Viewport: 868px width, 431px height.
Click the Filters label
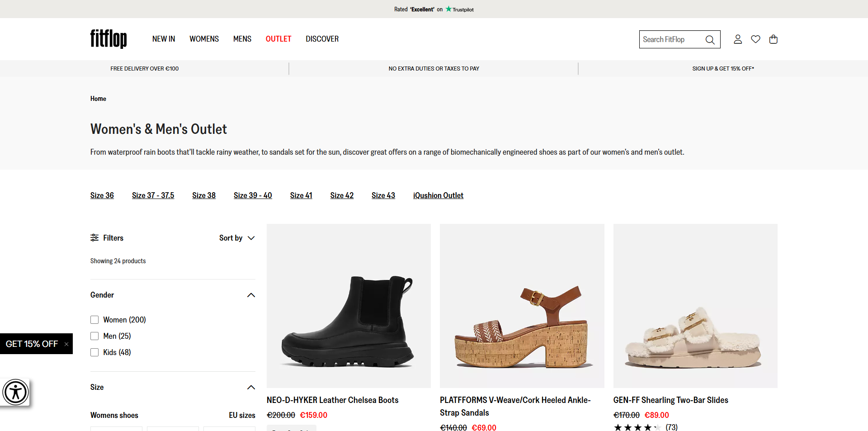pos(113,238)
